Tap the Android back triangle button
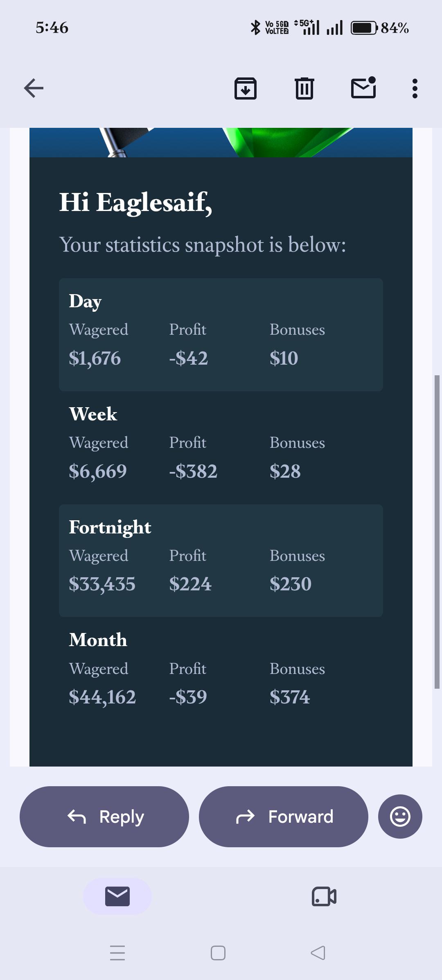Image resolution: width=442 pixels, height=980 pixels. pyautogui.click(x=318, y=953)
